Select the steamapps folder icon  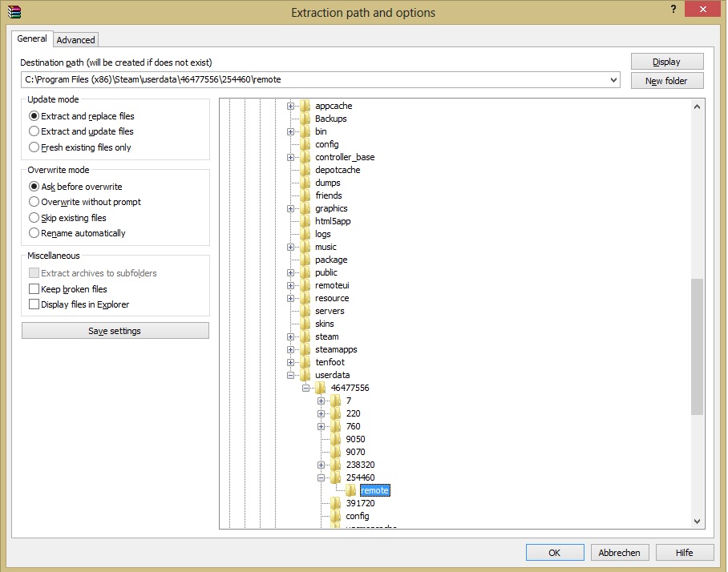point(305,350)
